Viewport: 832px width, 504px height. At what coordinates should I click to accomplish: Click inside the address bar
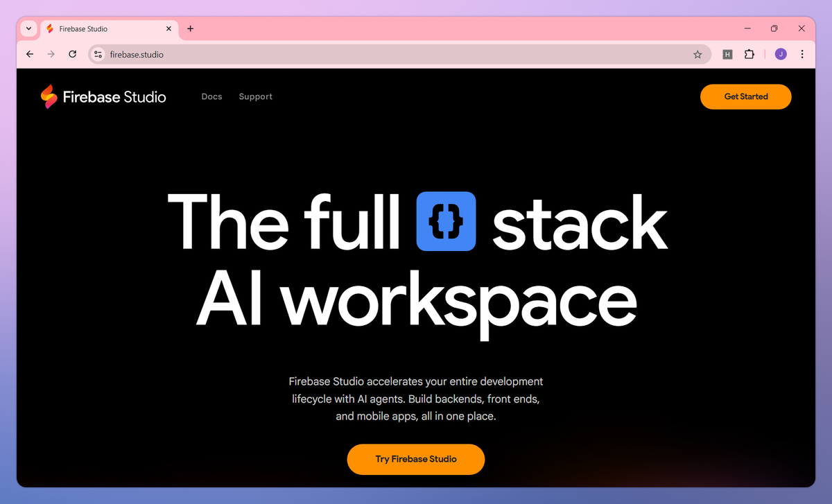[x=277, y=53]
